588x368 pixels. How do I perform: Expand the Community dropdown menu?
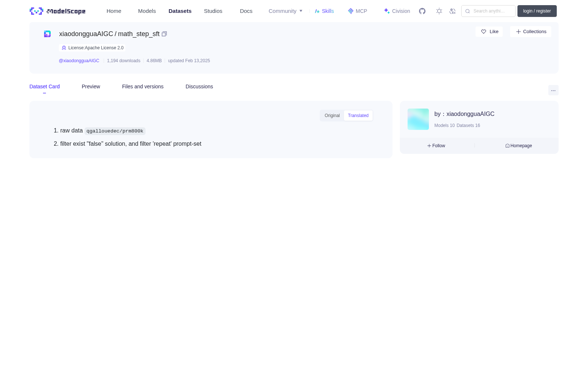coord(286,11)
